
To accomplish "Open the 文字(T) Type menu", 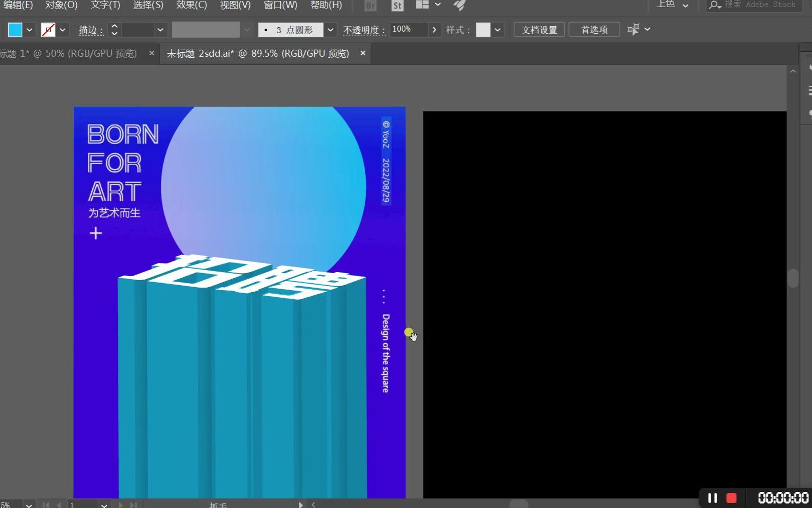I will coord(105,5).
